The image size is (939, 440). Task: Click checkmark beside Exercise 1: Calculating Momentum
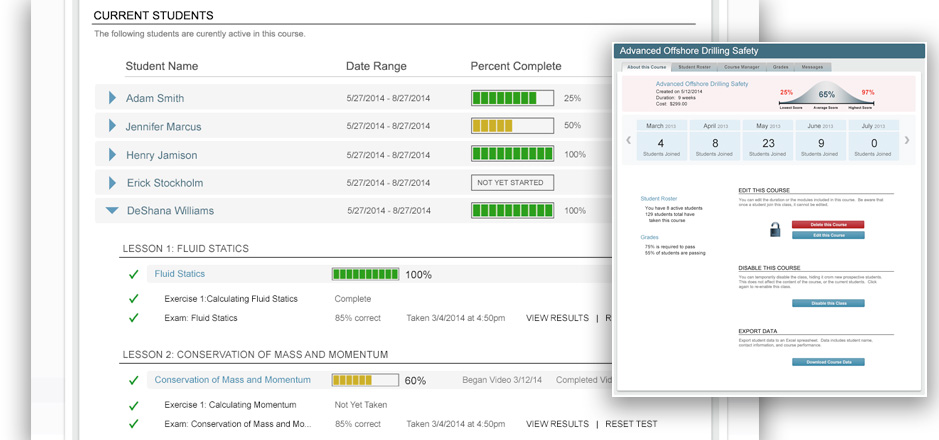coord(134,405)
